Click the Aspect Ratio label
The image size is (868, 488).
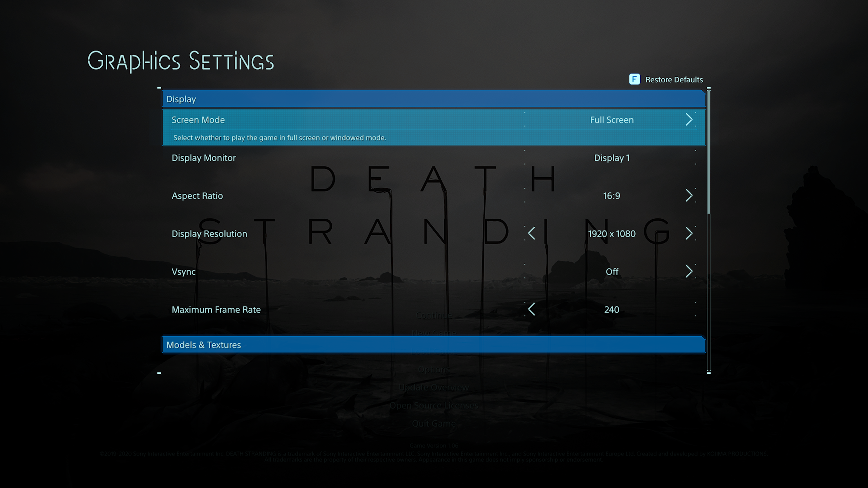click(x=197, y=196)
